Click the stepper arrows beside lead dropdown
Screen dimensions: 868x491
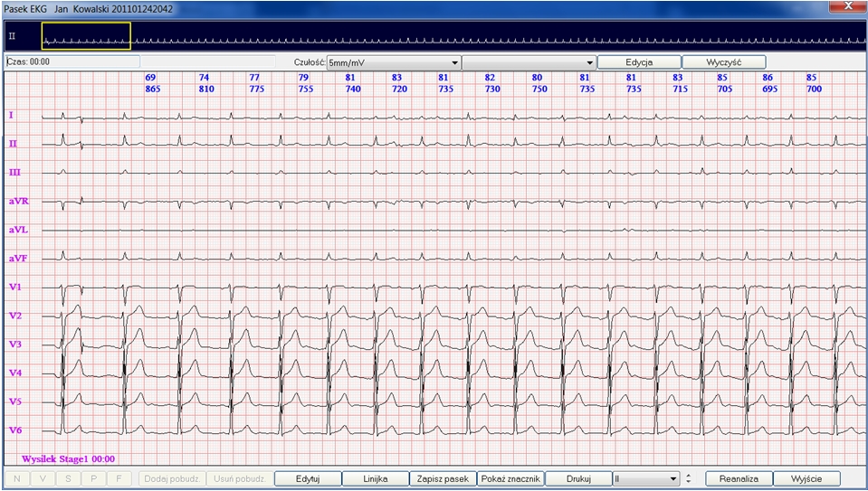pyautogui.click(x=690, y=478)
